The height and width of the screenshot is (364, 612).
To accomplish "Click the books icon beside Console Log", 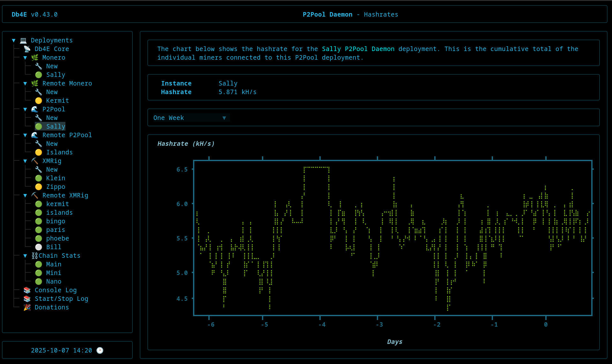I will 27,290.
